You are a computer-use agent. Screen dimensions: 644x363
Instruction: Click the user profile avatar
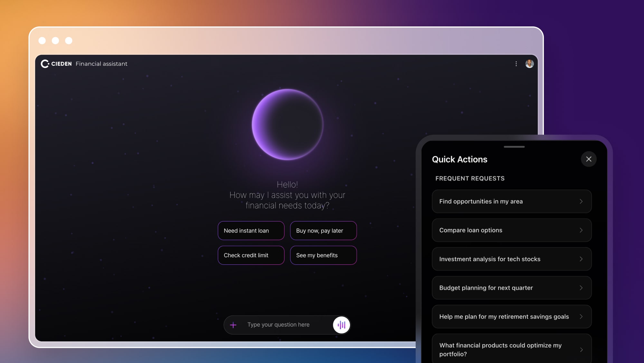[x=529, y=64]
